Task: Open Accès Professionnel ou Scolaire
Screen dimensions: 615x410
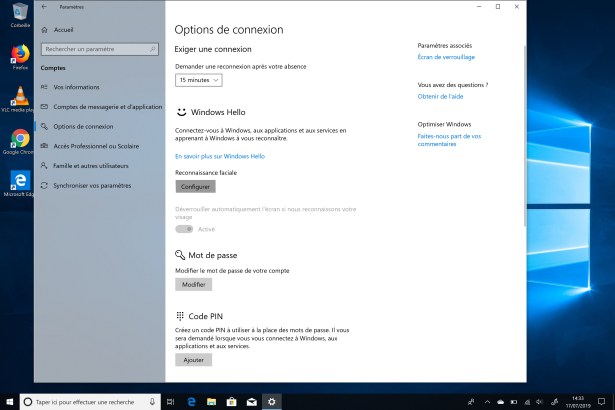Action: [96, 146]
